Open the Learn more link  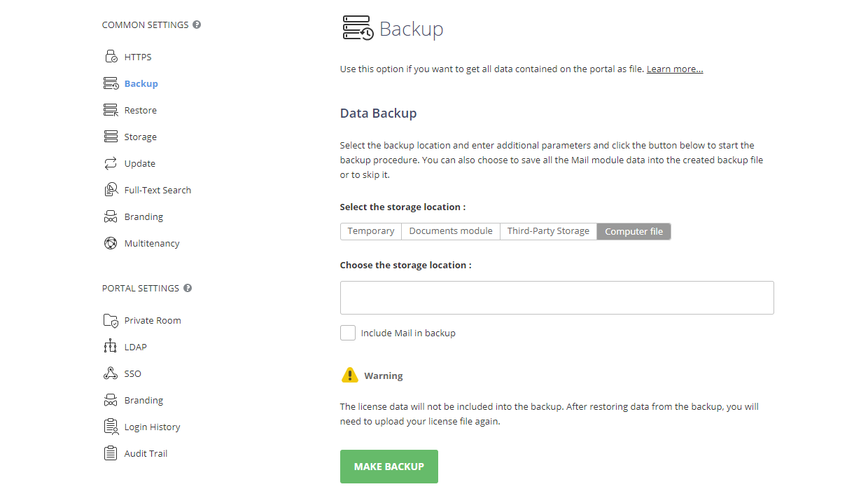pos(674,69)
